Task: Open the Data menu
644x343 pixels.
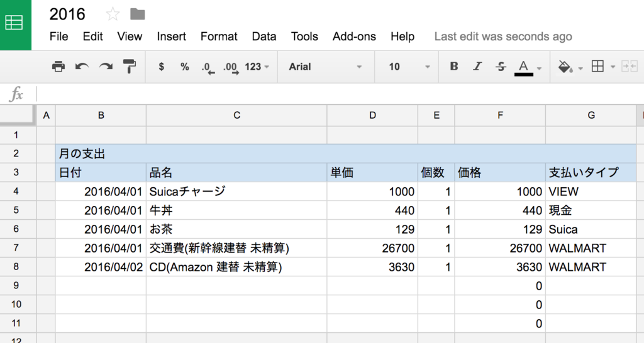Action: [264, 36]
